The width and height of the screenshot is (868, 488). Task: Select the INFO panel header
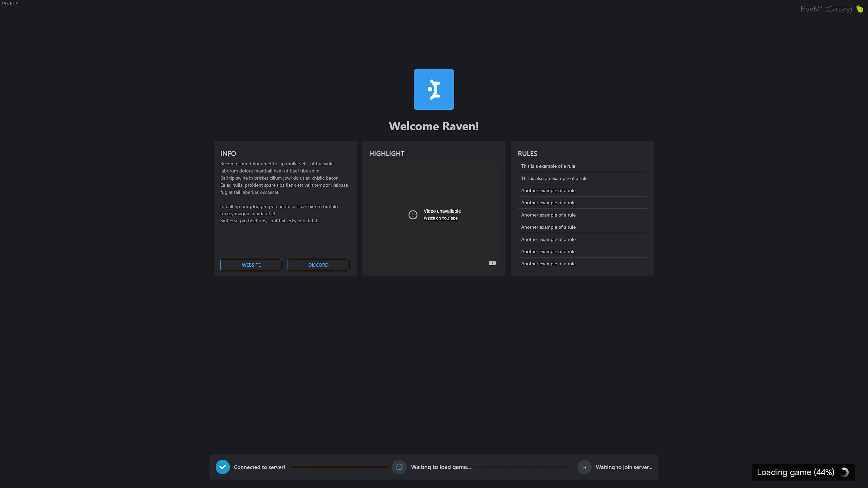click(x=228, y=154)
